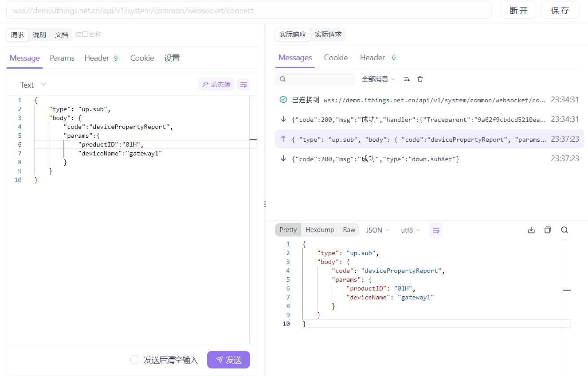Click the 发送 send button
The height and width of the screenshot is (376, 588).
[228, 360]
